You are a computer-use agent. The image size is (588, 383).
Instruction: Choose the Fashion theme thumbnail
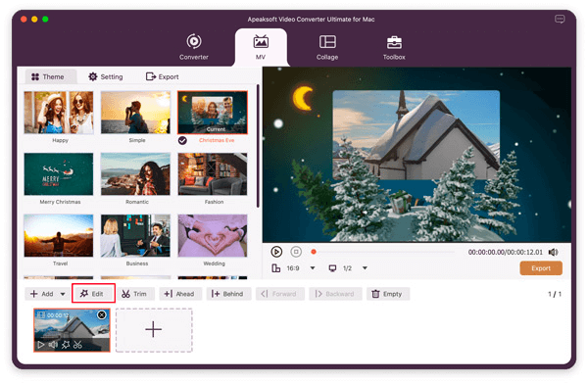point(213,174)
